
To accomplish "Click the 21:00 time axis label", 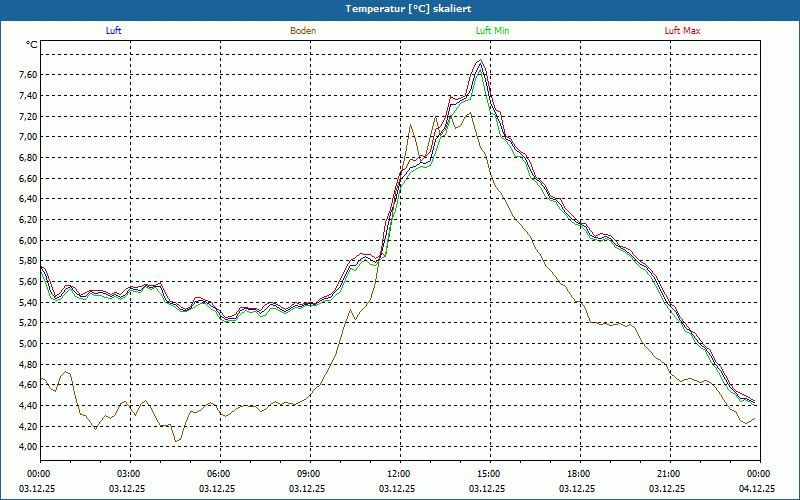I will pos(668,474).
